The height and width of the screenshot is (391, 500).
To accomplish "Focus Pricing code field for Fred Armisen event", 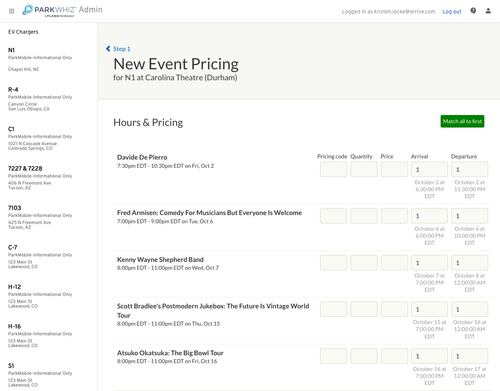I will 333,216.
